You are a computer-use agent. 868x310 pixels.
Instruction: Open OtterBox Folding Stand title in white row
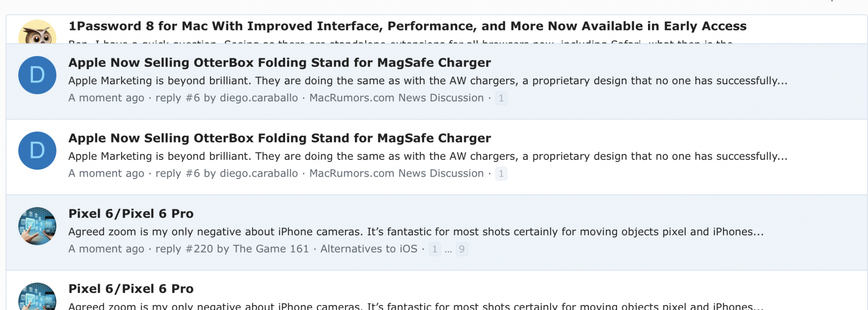click(x=279, y=138)
